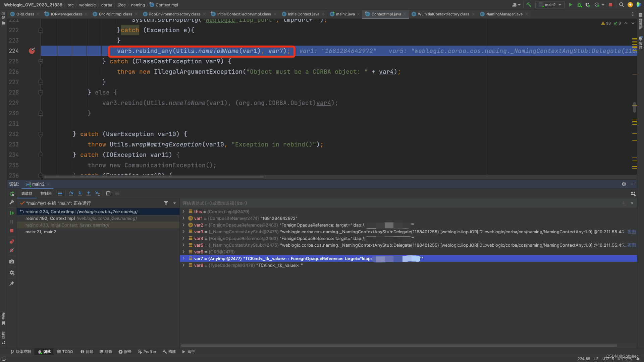Click the evaluate expression input field
The width and height of the screenshot is (644, 362).
401,203
